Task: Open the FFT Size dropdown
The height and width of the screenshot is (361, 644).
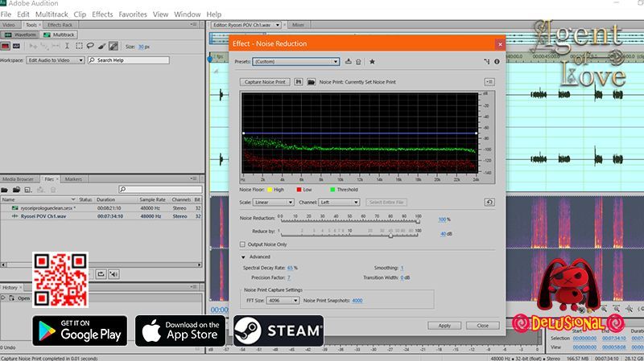Action: click(283, 301)
